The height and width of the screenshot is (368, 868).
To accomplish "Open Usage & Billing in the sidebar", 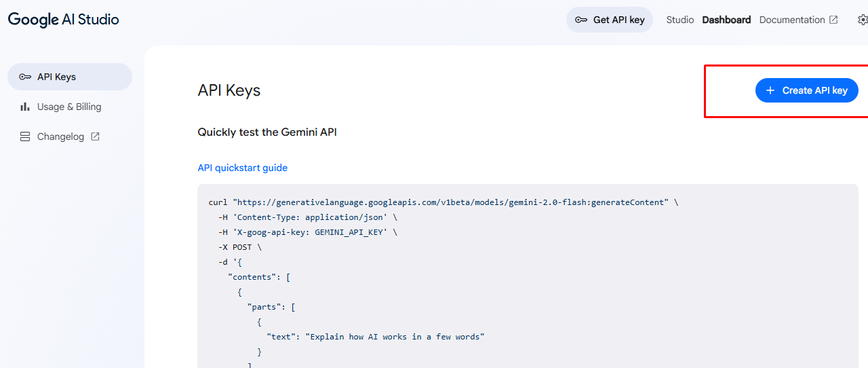I will (x=69, y=107).
